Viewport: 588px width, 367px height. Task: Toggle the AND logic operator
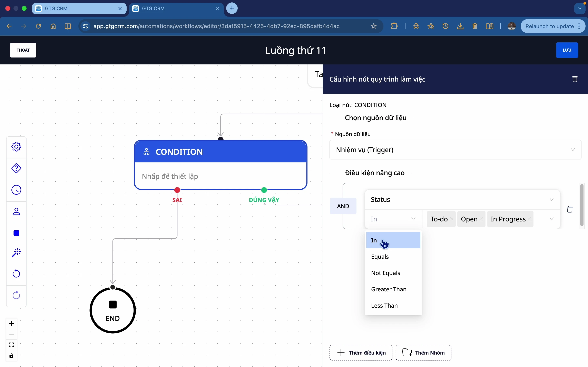343,206
